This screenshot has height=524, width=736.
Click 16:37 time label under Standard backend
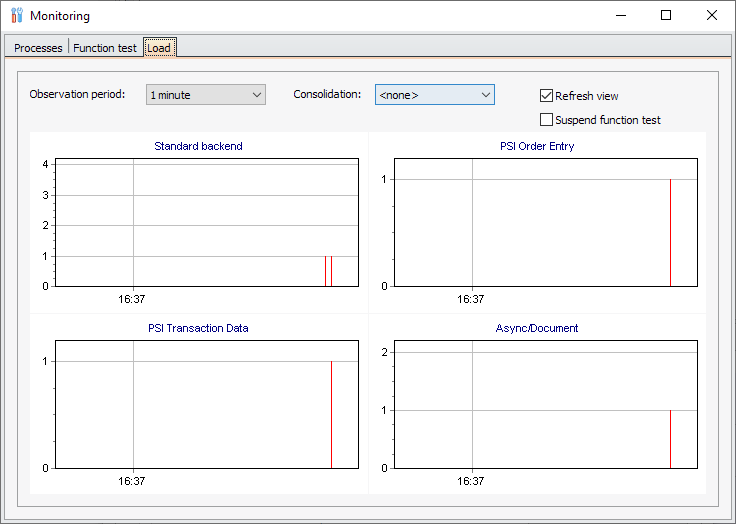(x=132, y=299)
